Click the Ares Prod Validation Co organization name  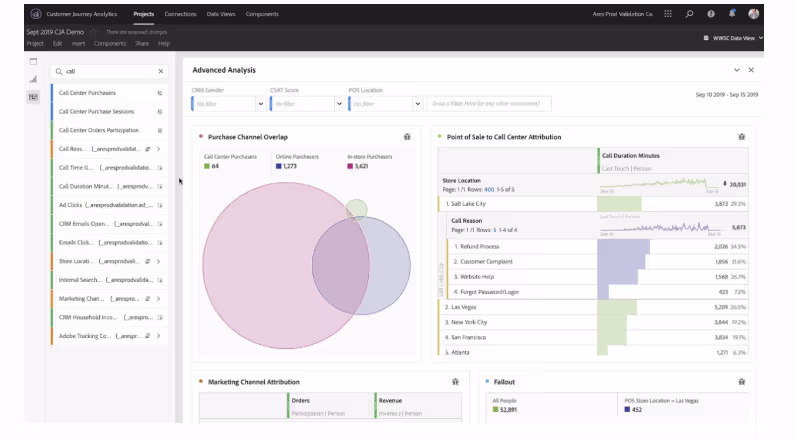[622, 14]
